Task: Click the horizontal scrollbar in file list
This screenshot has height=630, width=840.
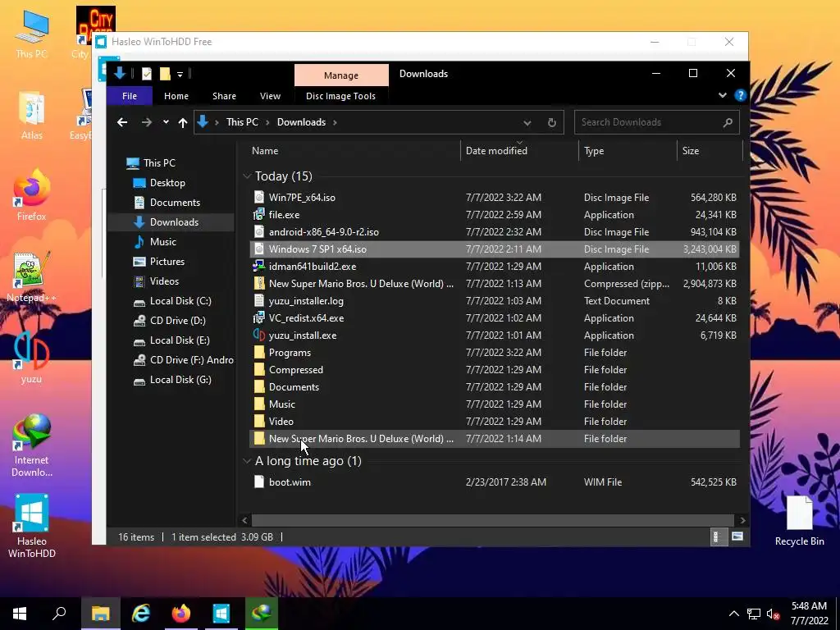Action: tap(492, 520)
